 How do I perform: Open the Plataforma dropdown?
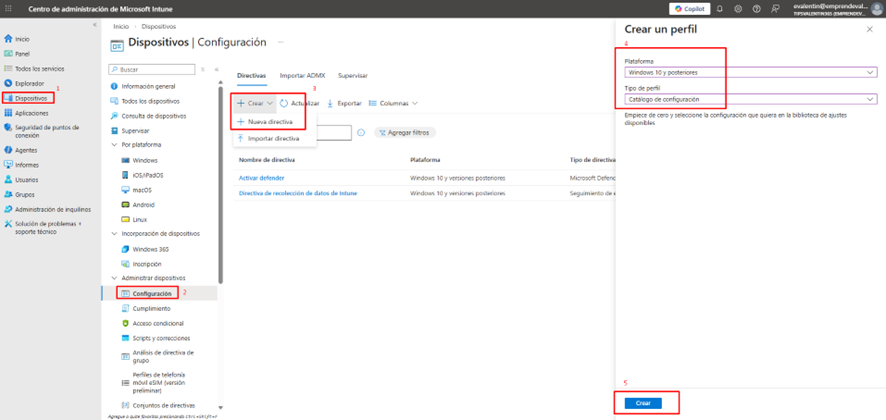click(x=749, y=72)
